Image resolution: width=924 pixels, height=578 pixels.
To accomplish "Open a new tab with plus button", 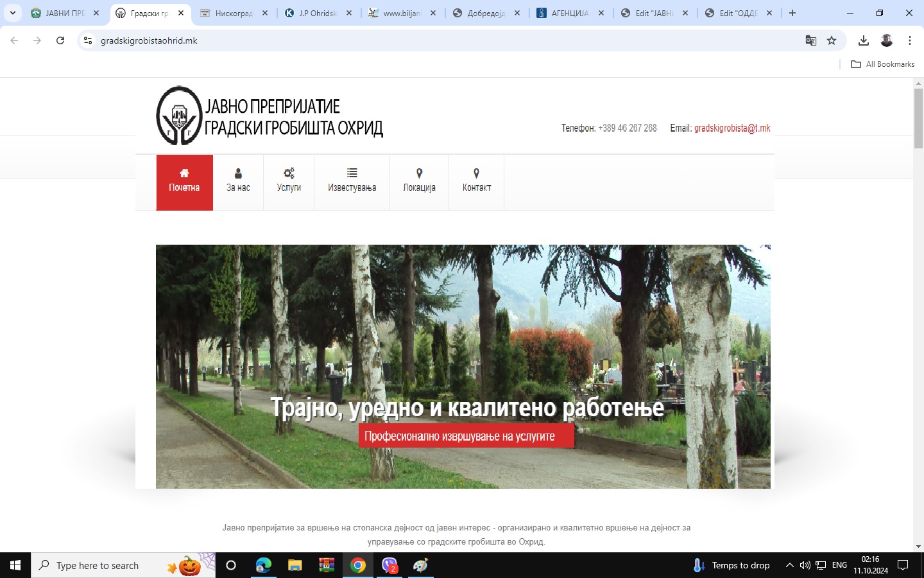I will coord(792,13).
